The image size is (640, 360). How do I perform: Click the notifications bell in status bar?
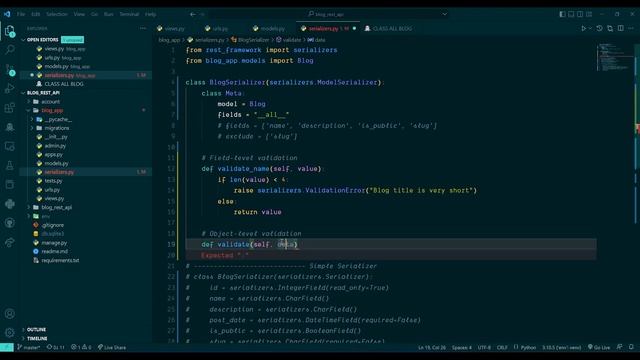[631, 347]
